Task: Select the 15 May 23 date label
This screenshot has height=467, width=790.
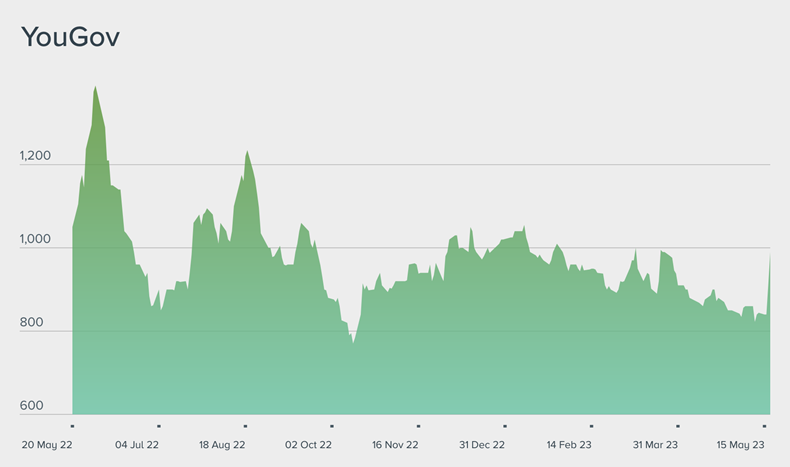Action: [x=740, y=445]
